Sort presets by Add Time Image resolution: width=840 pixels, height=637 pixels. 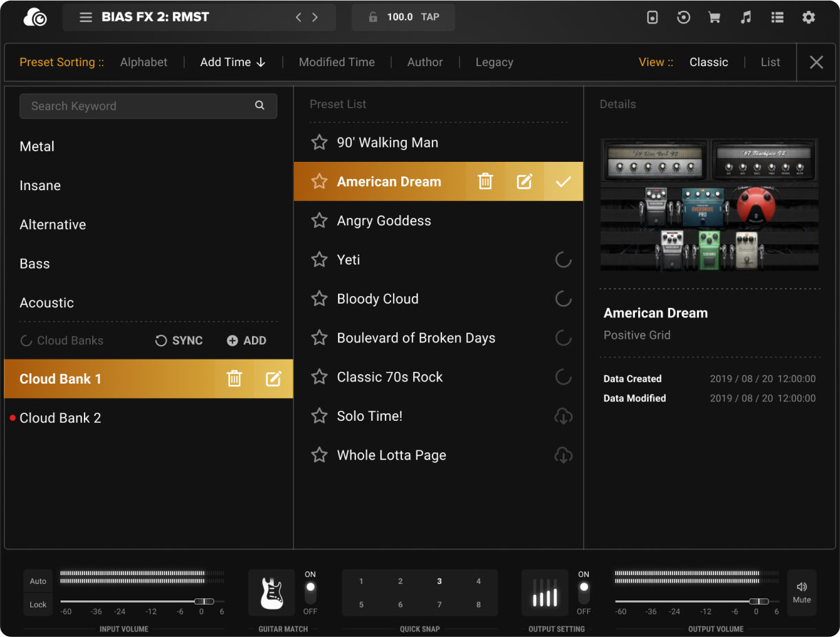tap(232, 62)
